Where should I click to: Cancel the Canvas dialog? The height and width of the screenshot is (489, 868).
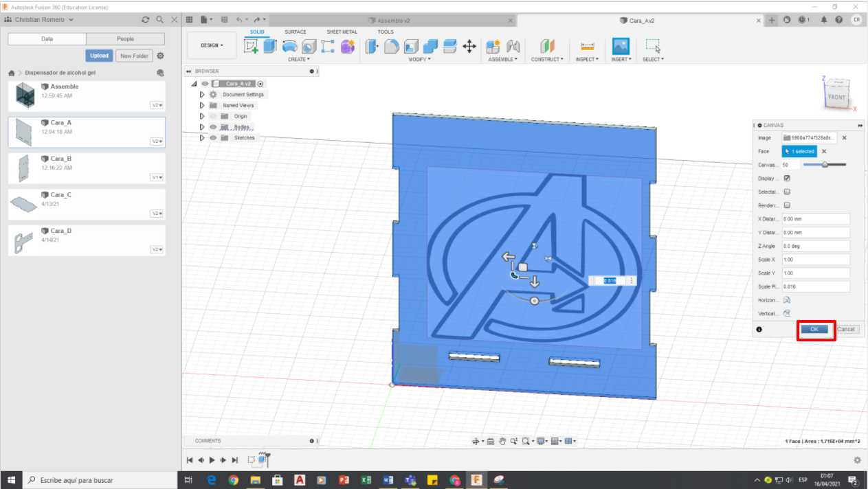coord(845,330)
